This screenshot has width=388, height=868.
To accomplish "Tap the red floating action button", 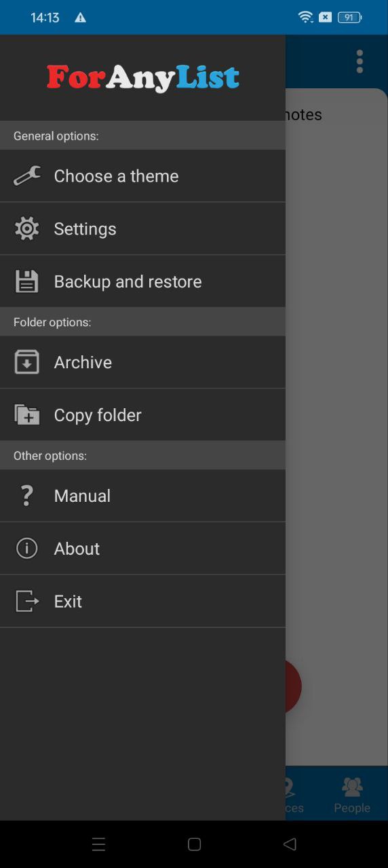I will 293,686.
